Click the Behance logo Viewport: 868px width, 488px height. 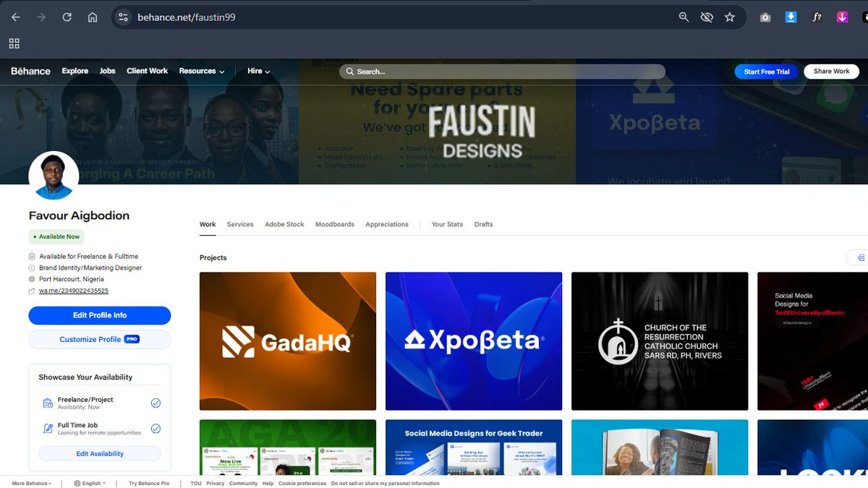(x=30, y=71)
